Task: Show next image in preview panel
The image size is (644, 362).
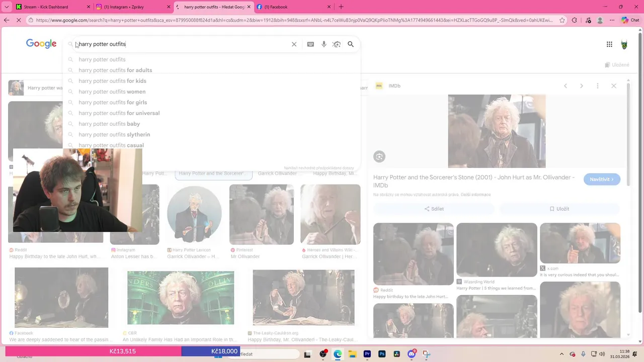Action: click(582, 86)
